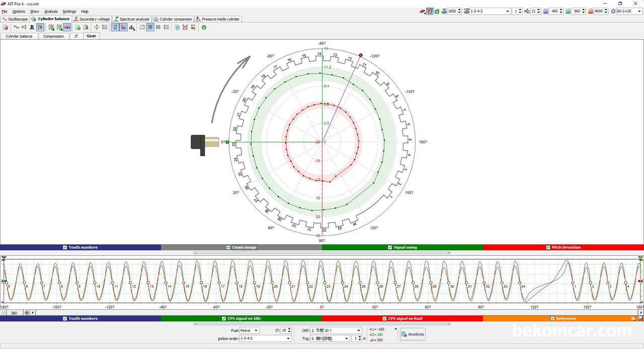Click the green bug icon in toolbar
644x349 pixels.
click(x=204, y=27)
